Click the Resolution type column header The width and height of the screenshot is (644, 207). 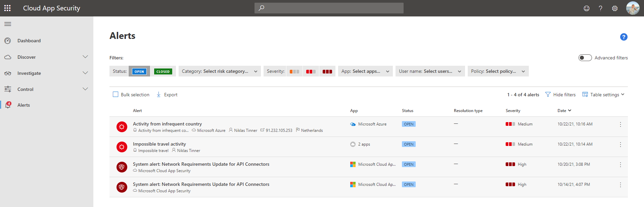[x=468, y=111]
